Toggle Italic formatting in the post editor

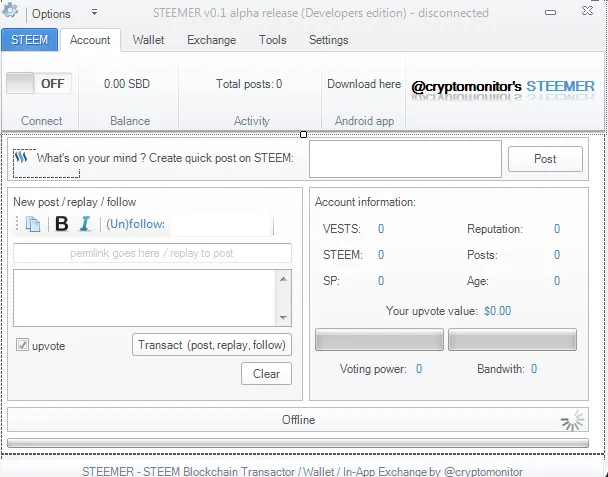(x=85, y=224)
